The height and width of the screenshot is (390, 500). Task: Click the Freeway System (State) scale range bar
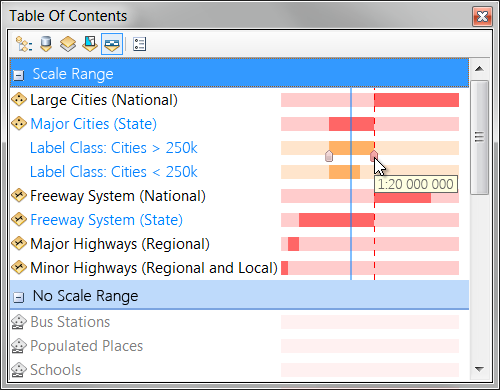370,220
